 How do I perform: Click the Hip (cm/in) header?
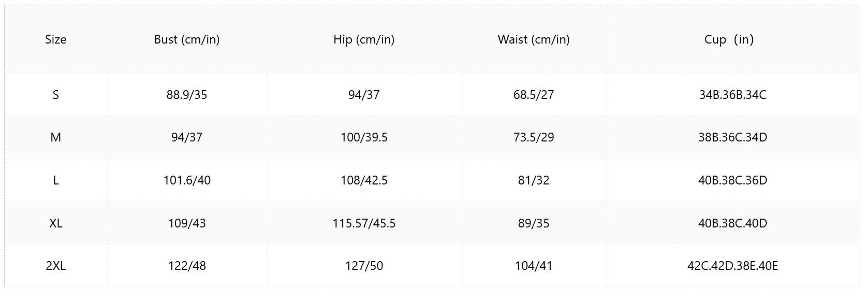point(364,39)
